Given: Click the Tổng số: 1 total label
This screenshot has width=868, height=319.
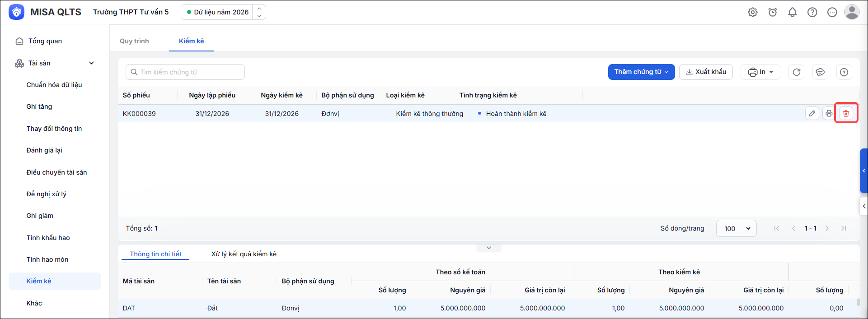Looking at the screenshot, I should (141, 228).
